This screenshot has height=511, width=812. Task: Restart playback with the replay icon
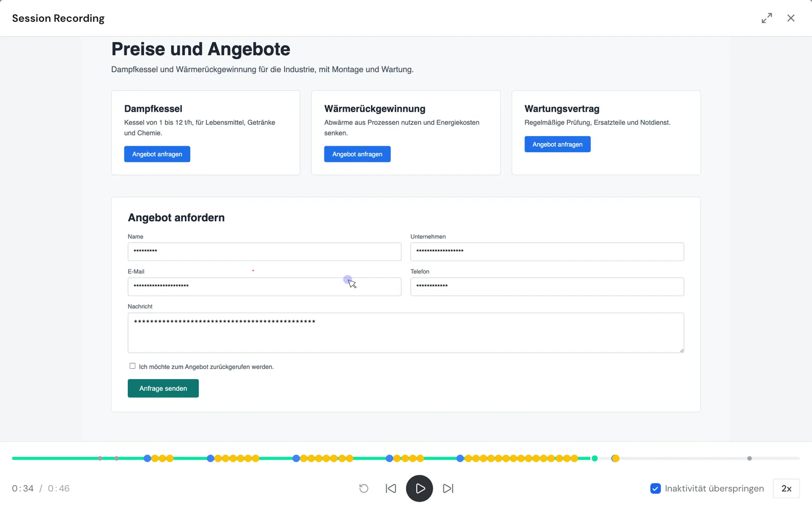click(x=364, y=489)
